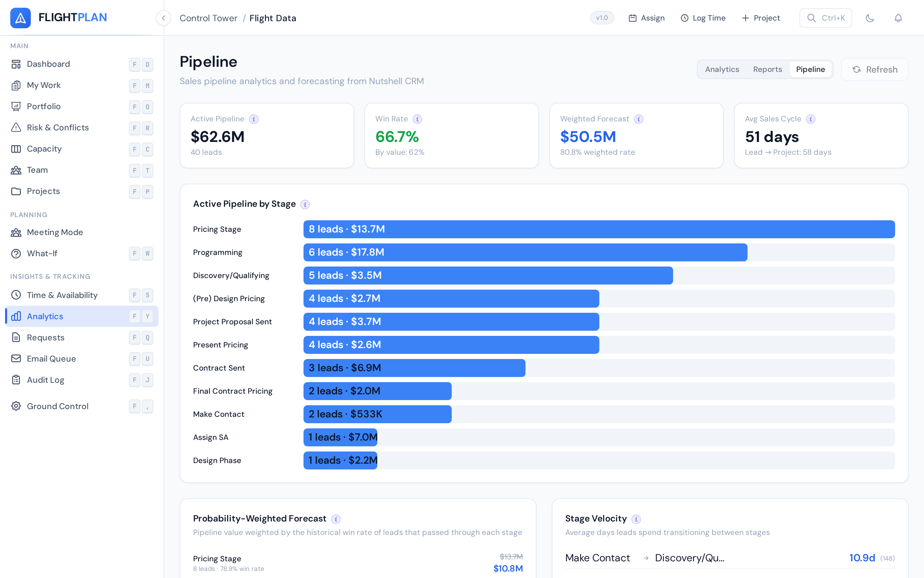Image resolution: width=924 pixels, height=578 pixels.
Task: Focus the Ctrl+K search field
Action: (826, 18)
